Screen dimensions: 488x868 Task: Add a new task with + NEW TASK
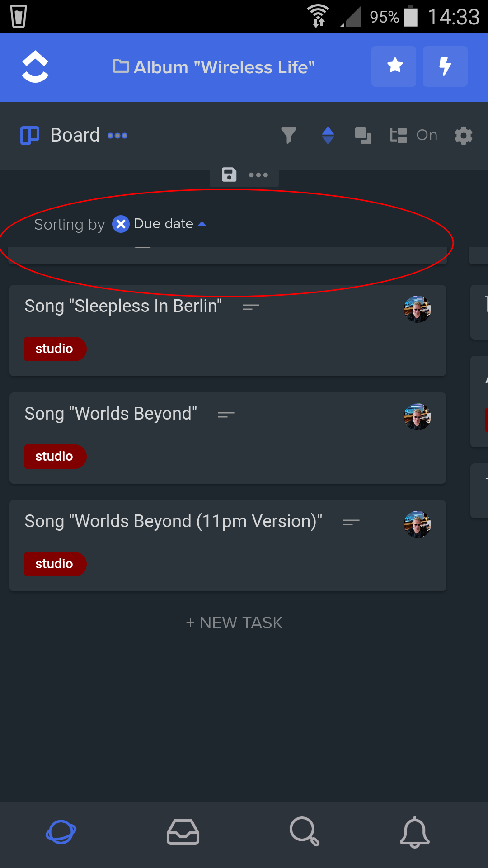pos(234,623)
